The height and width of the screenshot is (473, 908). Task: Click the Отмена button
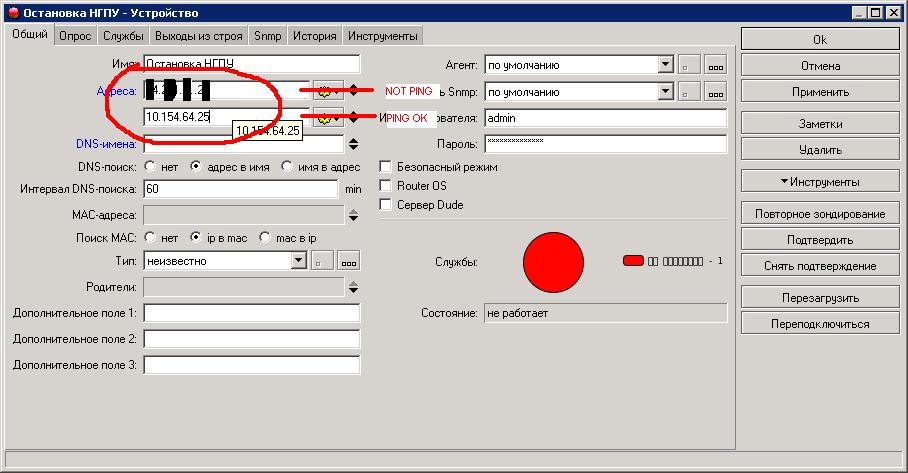tap(820, 65)
